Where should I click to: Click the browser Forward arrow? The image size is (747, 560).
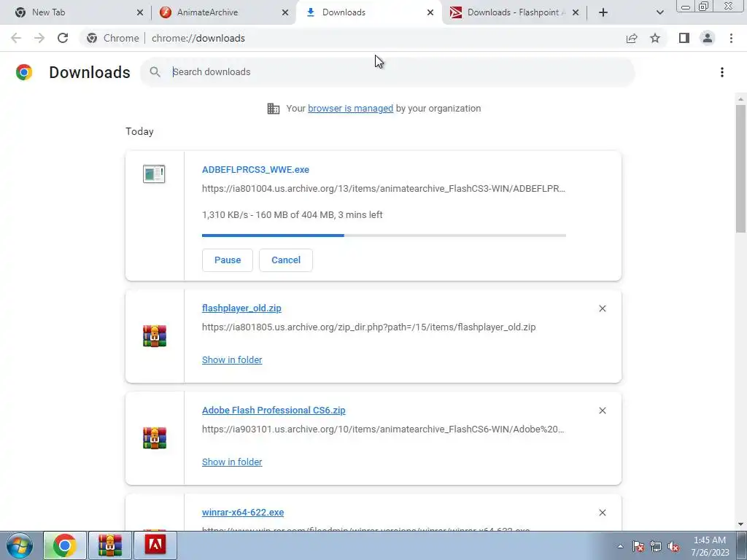39,38
